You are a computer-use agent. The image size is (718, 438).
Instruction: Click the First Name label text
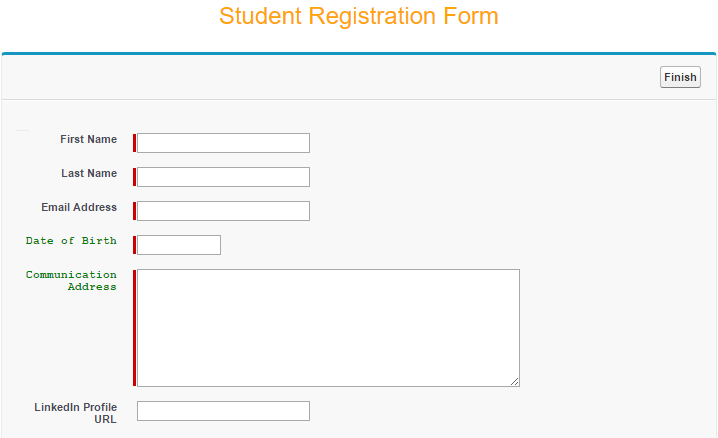pos(88,140)
